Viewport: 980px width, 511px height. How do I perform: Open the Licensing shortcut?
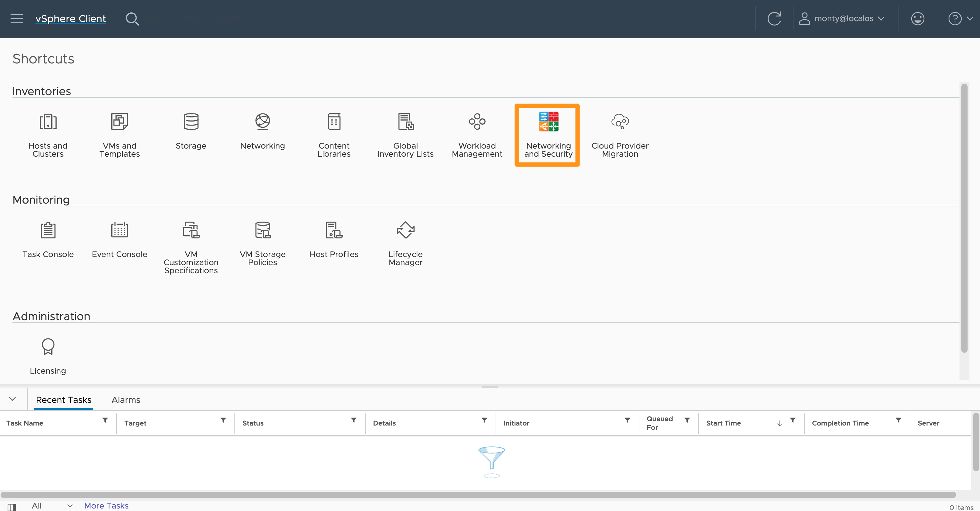[48, 357]
